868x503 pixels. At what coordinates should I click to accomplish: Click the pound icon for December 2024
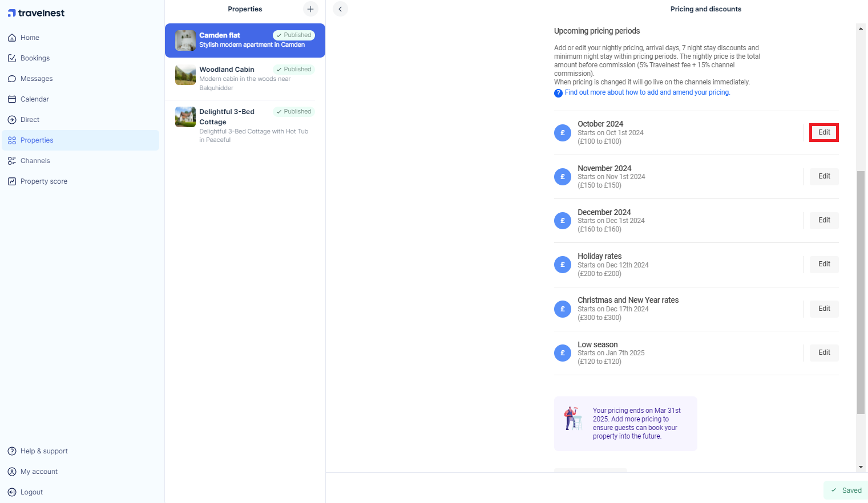click(563, 221)
